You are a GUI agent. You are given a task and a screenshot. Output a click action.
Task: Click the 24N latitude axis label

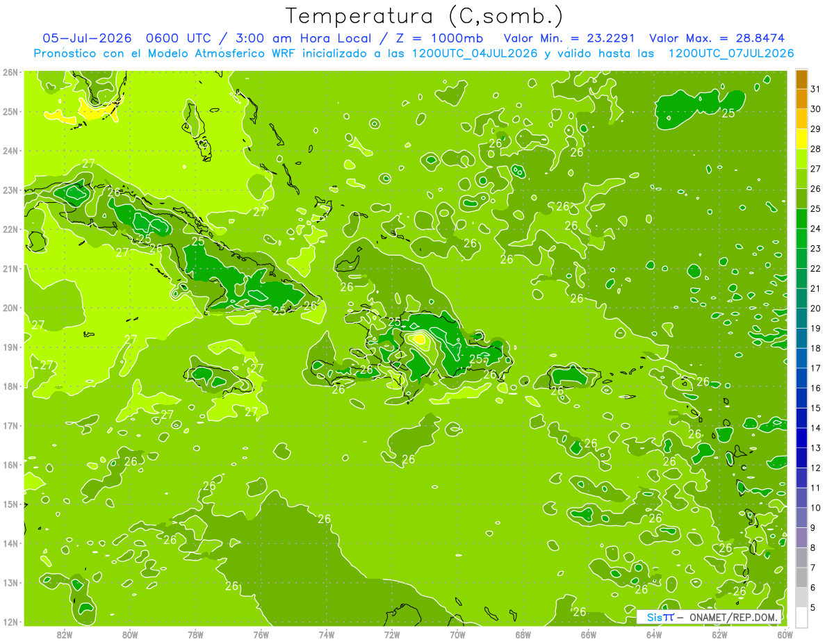point(10,151)
